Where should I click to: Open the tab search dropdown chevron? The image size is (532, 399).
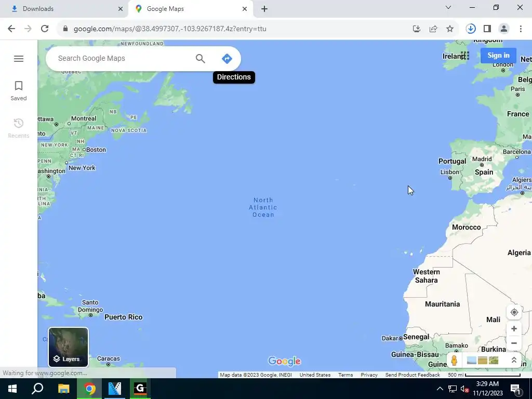point(448,7)
